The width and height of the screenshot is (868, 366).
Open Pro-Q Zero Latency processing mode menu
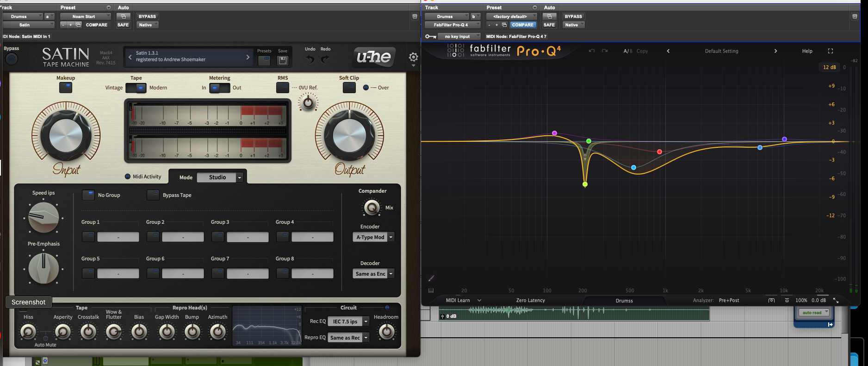coord(530,300)
